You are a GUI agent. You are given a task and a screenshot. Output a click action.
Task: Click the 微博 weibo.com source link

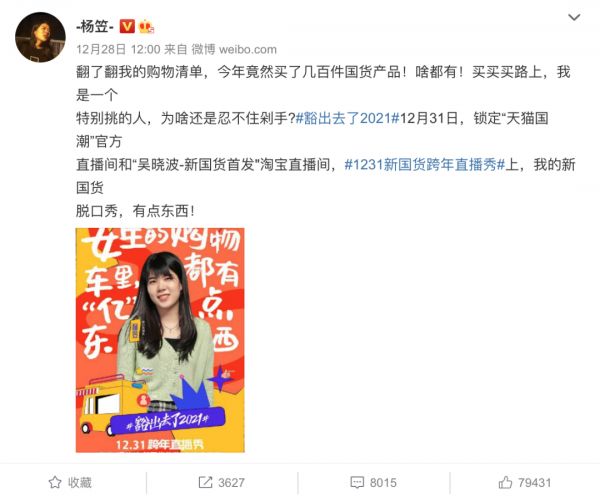tap(234, 49)
